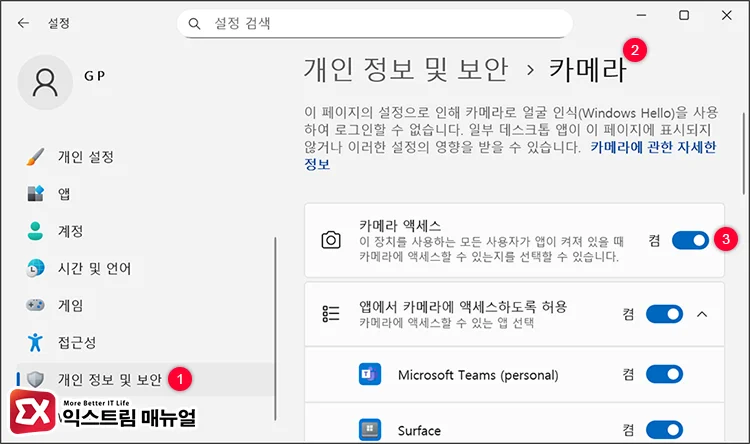The height and width of the screenshot is (444, 750).
Task: Click the globe clock time icon
Action: coord(35,268)
